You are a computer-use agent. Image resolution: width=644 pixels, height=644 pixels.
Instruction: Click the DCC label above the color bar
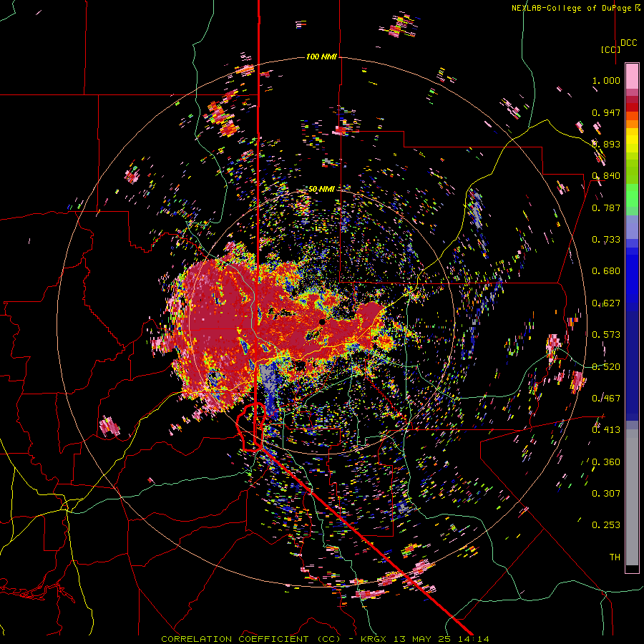(x=629, y=43)
